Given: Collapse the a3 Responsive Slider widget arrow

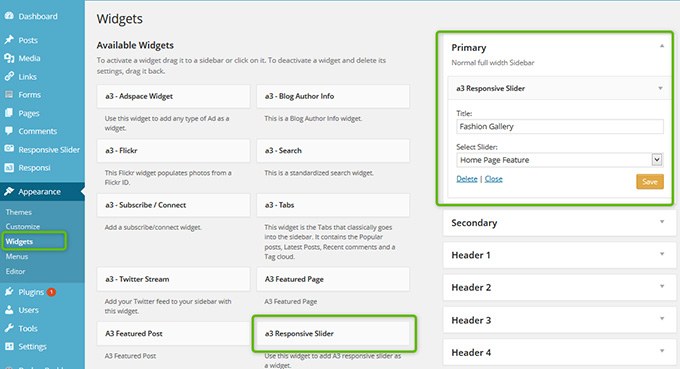Looking at the screenshot, I should tap(660, 88).
